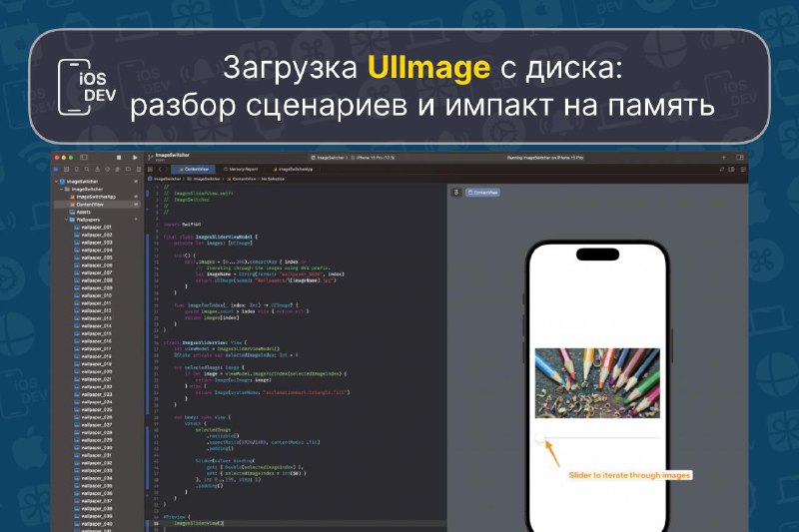
Task: Select wallpaper_001 in the navigator
Action: (97, 227)
